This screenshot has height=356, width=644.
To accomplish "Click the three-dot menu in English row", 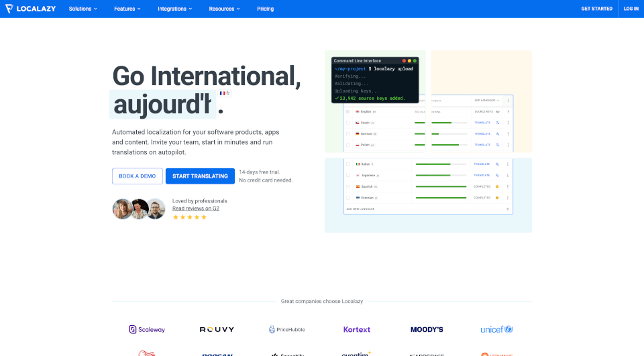I will 508,111.
